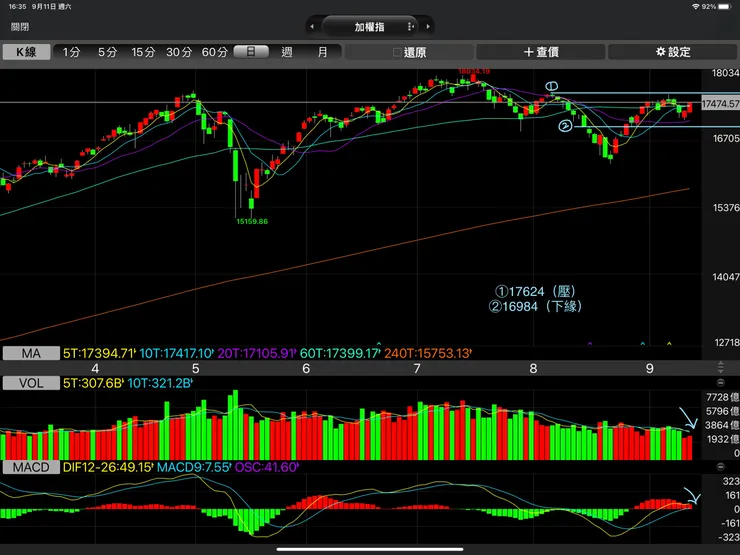740x555 pixels.
Task: Switch to the 30分 timeframe
Action: tap(179, 52)
